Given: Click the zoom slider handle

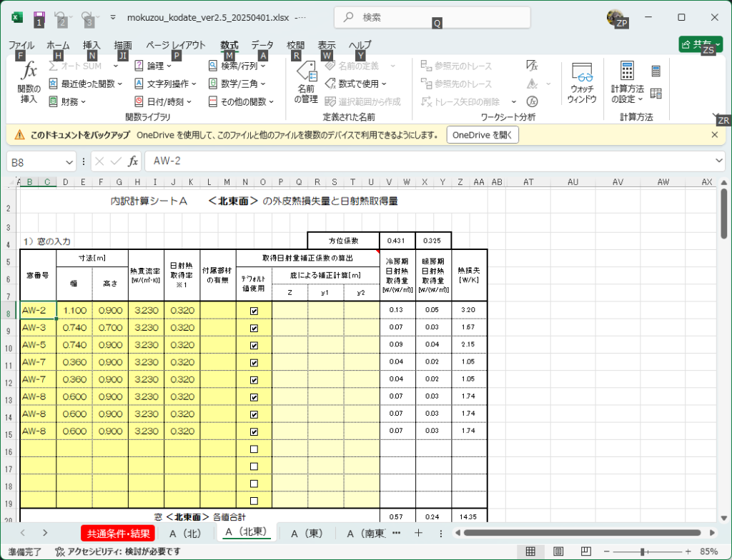Looking at the screenshot, I should coord(643,551).
